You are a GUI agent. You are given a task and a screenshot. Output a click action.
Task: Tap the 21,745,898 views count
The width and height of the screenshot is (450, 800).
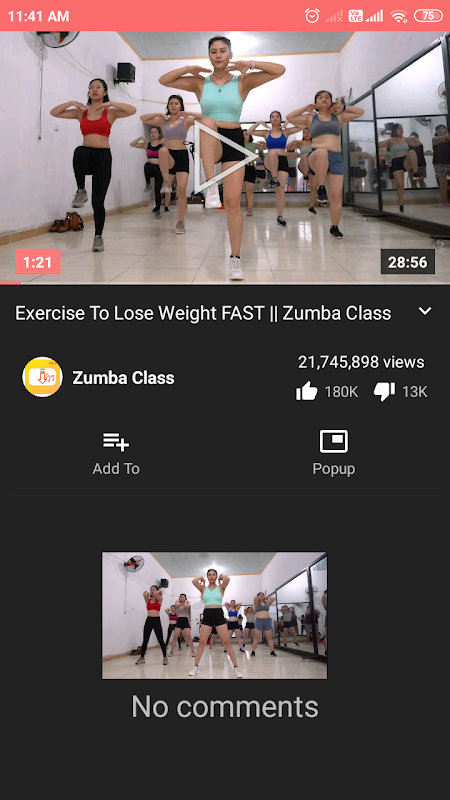pyautogui.click(x=361, y=362)
